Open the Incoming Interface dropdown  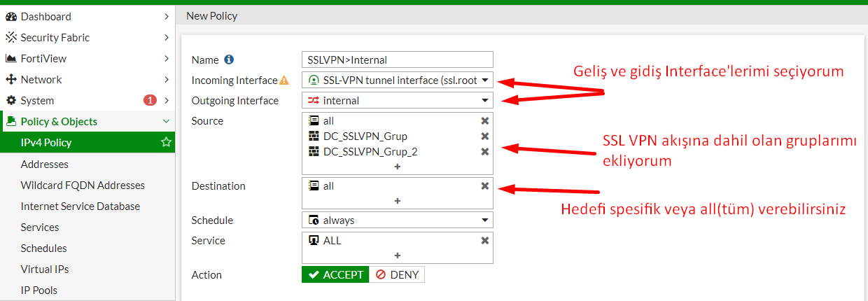tap(398, 80)
